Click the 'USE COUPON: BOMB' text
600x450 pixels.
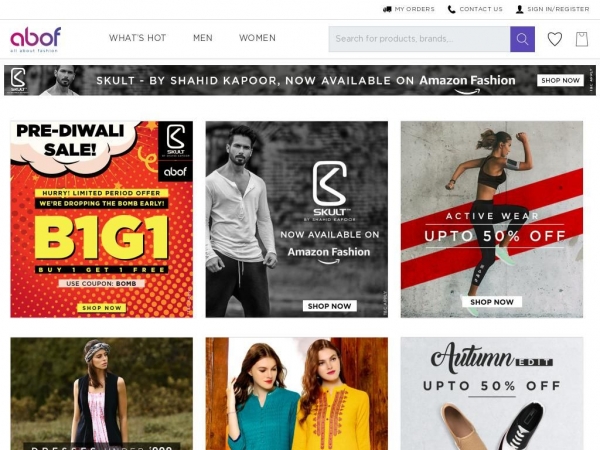(101, 284)
